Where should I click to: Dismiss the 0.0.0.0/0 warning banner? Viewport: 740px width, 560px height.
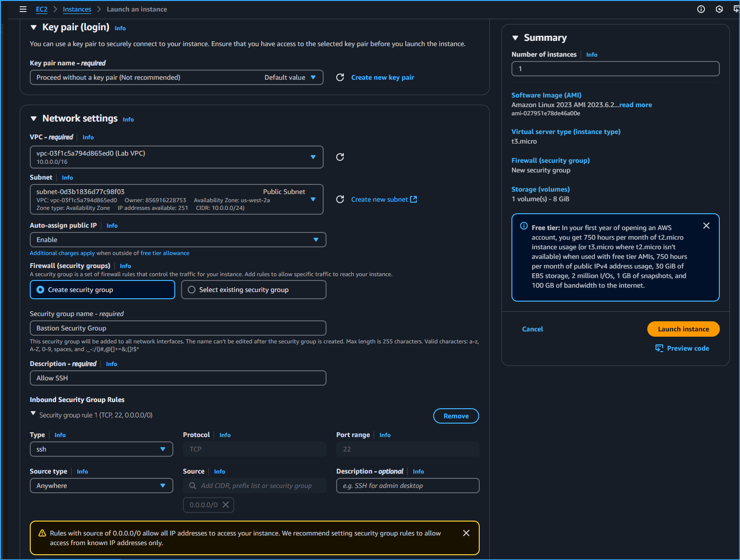[466, 533]
